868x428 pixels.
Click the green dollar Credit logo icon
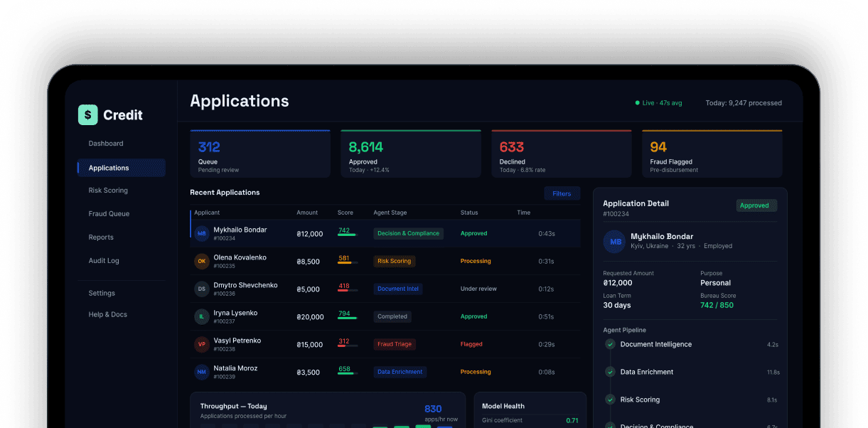87,114
